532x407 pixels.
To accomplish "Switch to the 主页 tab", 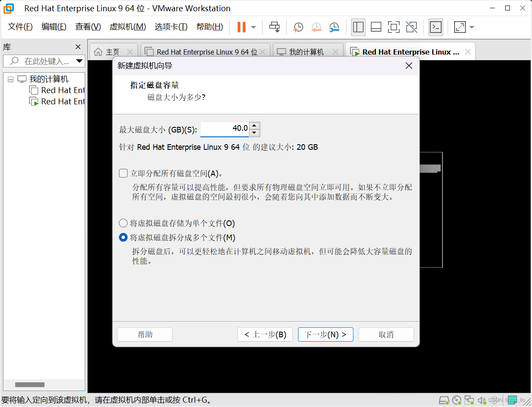I will point(112,52).
